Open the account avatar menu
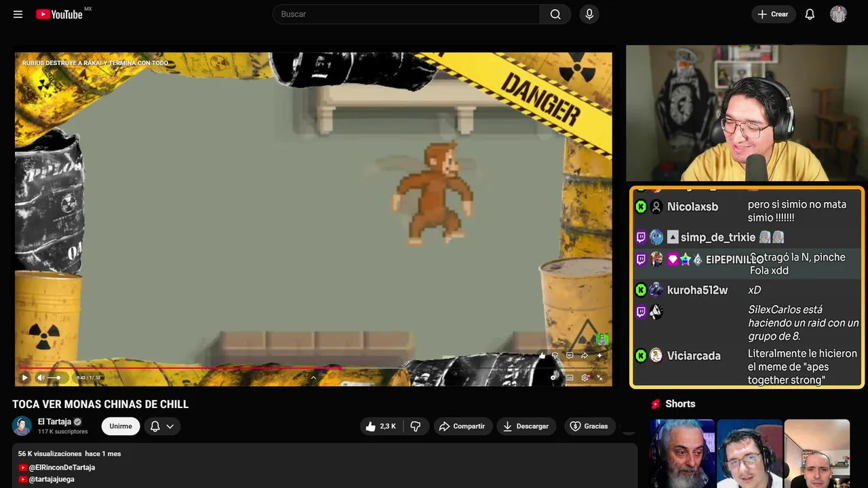Image resolution: width=868 pixels, height=488 pixels. [x=838, y=14]
